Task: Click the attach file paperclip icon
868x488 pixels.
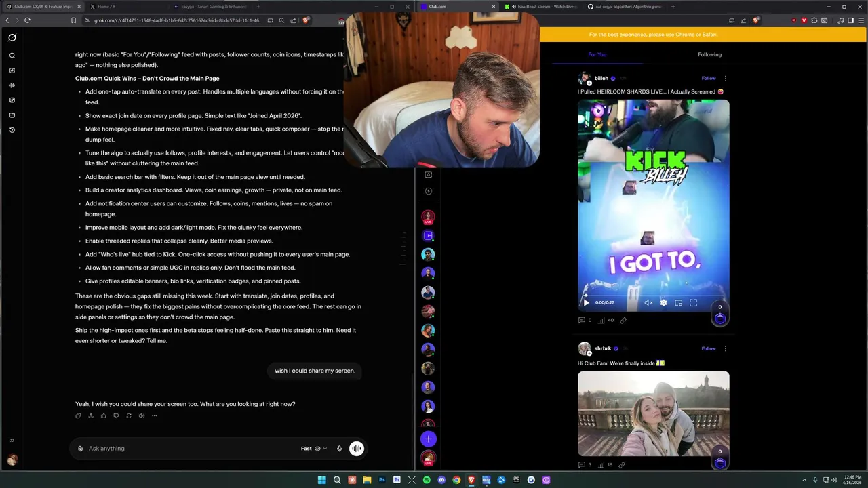Action: 80,448
